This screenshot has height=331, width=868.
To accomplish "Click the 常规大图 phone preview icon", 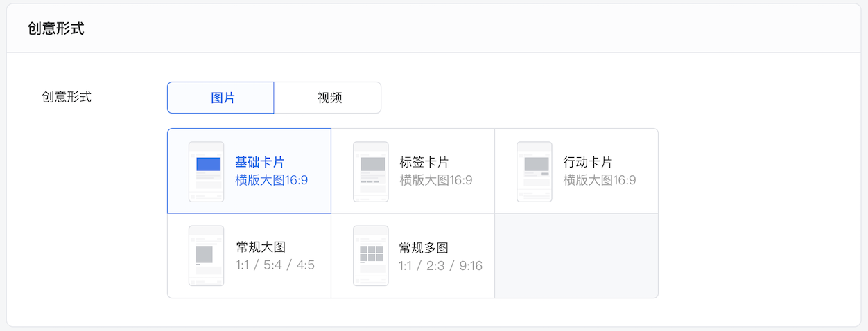I will tap(206, 256).
